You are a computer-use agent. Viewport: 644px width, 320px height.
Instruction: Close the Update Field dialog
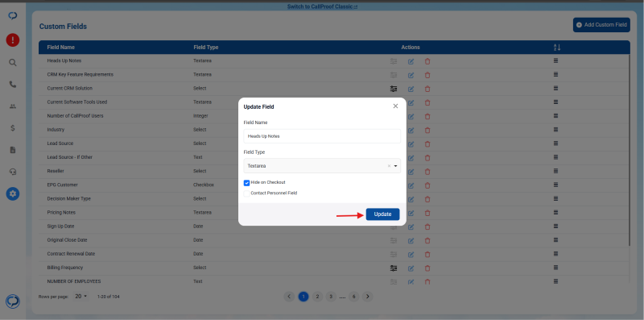[x=395, y=106]
